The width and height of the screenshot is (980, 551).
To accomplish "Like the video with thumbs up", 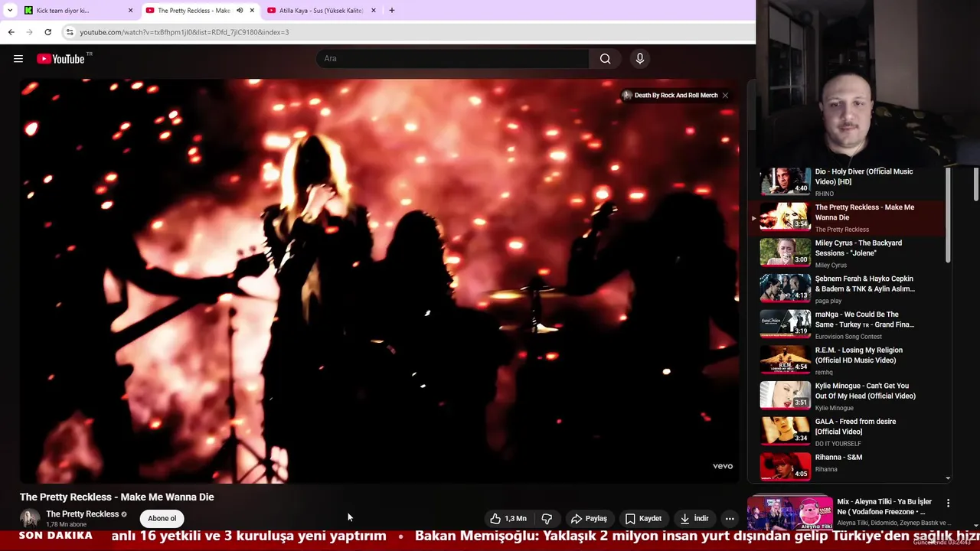I will pyautogui.click(x=508, y=518).
